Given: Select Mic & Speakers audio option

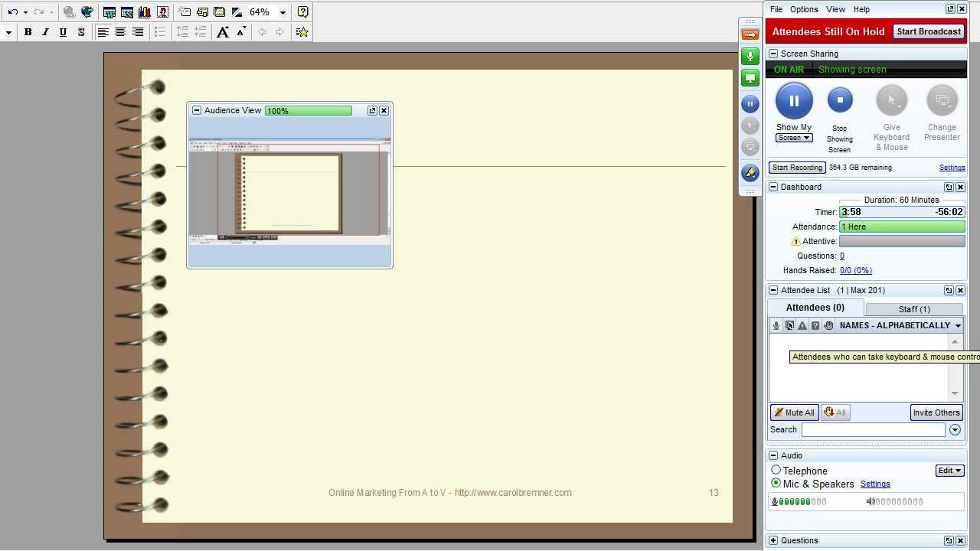Looking at the screenshot, I should [776, 484].
